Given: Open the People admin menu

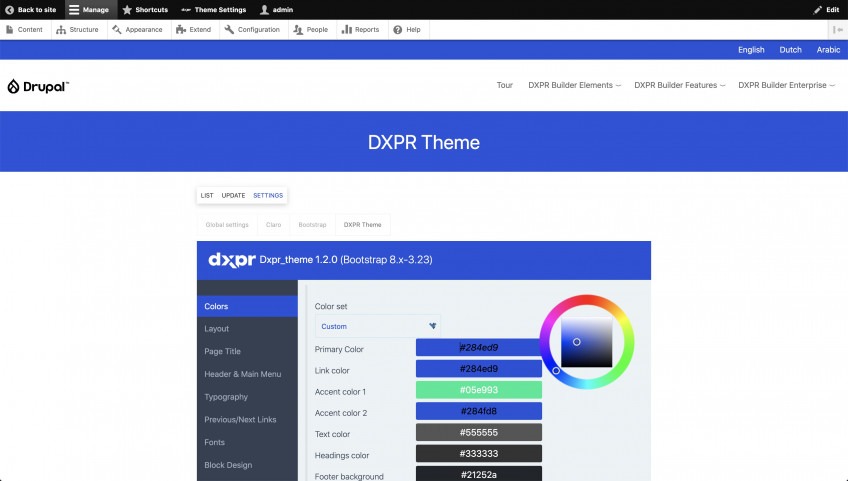Looking at the screenshot, I should (310, 30).
